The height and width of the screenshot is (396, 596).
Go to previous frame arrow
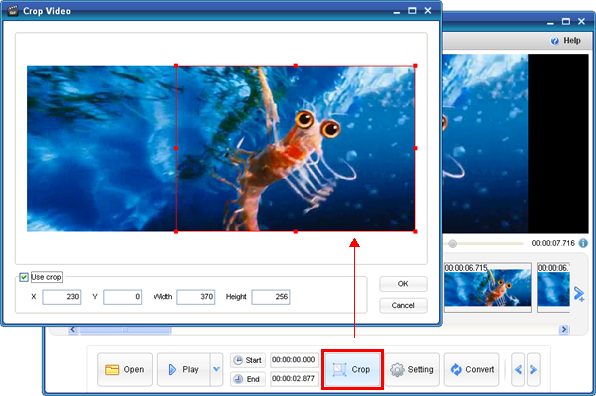pos(518,369)
